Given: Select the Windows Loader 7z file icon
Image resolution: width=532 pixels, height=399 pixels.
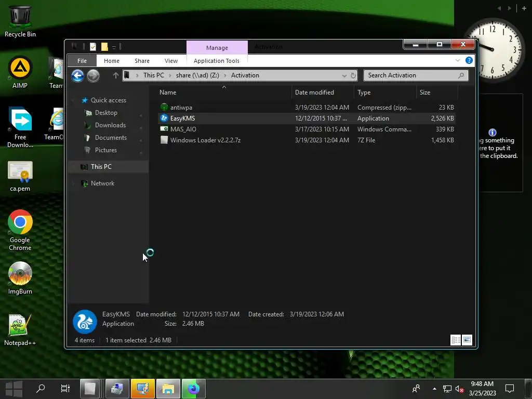Looking at the screenshot, I should click(164, 140).
